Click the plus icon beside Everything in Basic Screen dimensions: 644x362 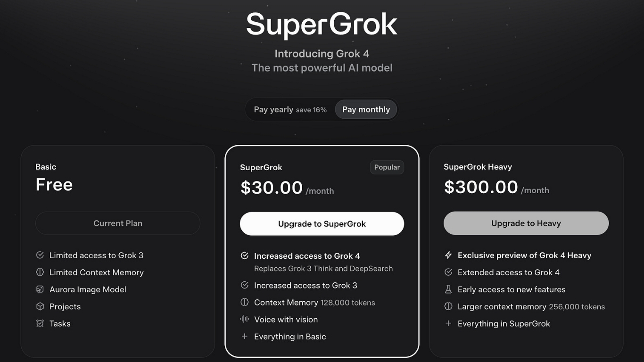[x=244, y=337]
